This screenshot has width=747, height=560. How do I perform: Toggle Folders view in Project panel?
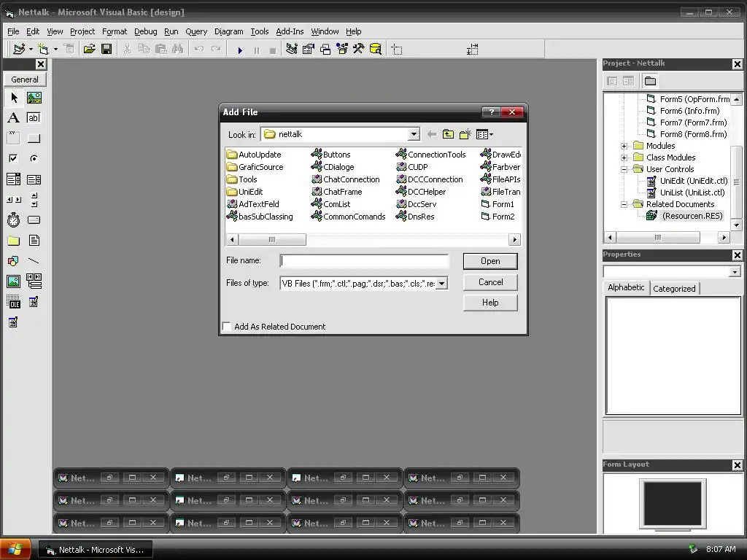tap(650, 81)
